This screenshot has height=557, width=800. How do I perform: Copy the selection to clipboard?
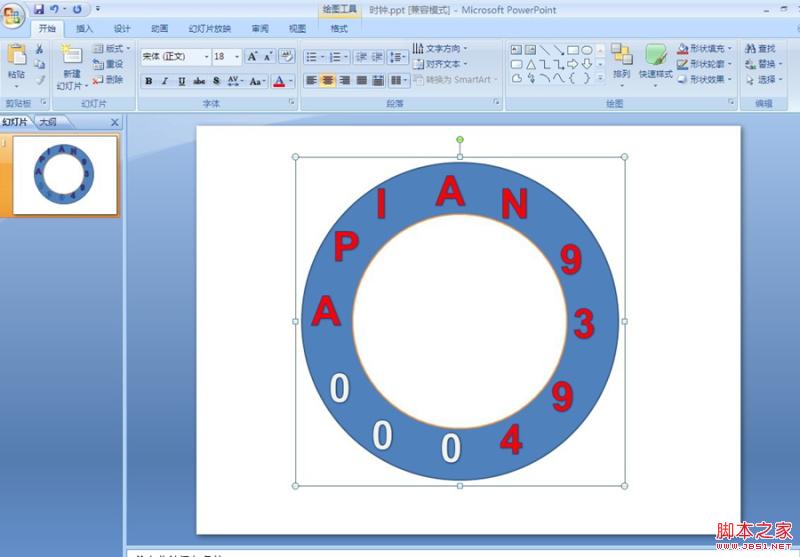(x=39, y=64)
